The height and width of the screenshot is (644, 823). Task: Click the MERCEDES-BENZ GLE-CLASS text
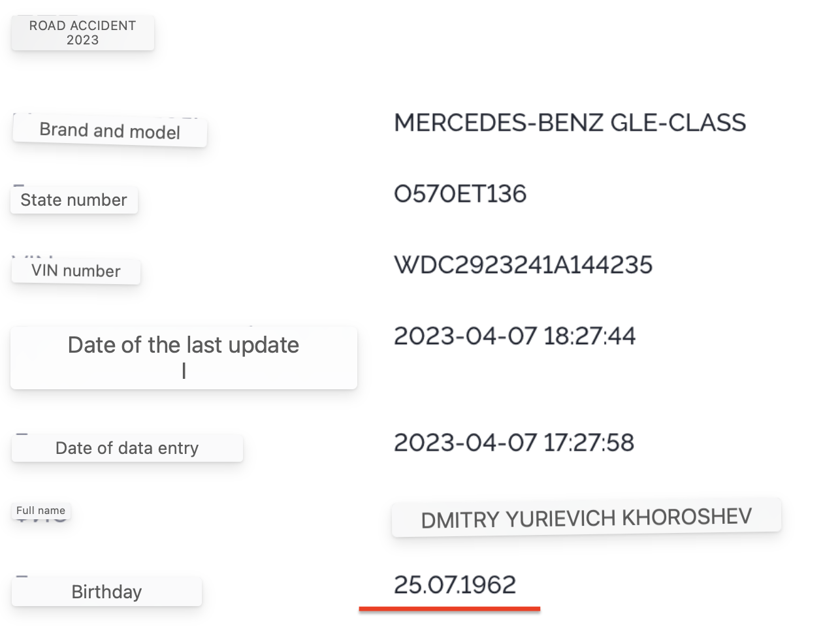(570, 123)
